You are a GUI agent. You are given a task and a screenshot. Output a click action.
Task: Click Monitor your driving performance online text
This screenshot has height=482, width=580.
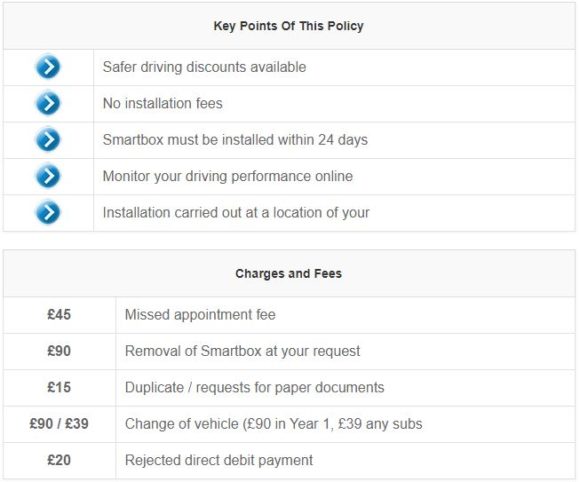[x=227, y=176]
